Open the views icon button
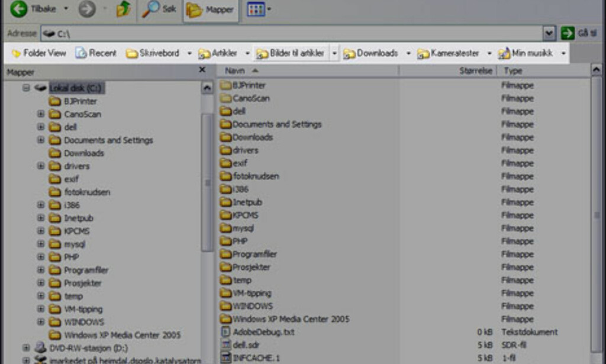Viewport: 606px width, 364px height. (256, 9)
